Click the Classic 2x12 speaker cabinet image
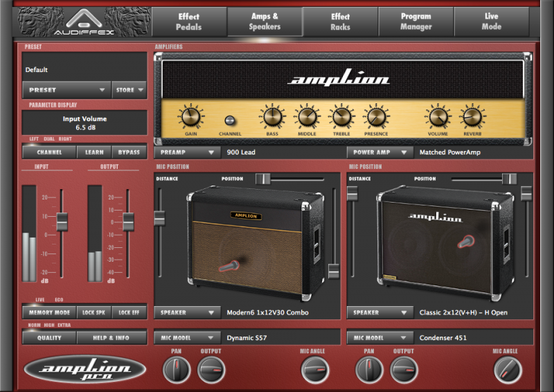The height and width of the screenshot is (392, 554). [445, 243]
